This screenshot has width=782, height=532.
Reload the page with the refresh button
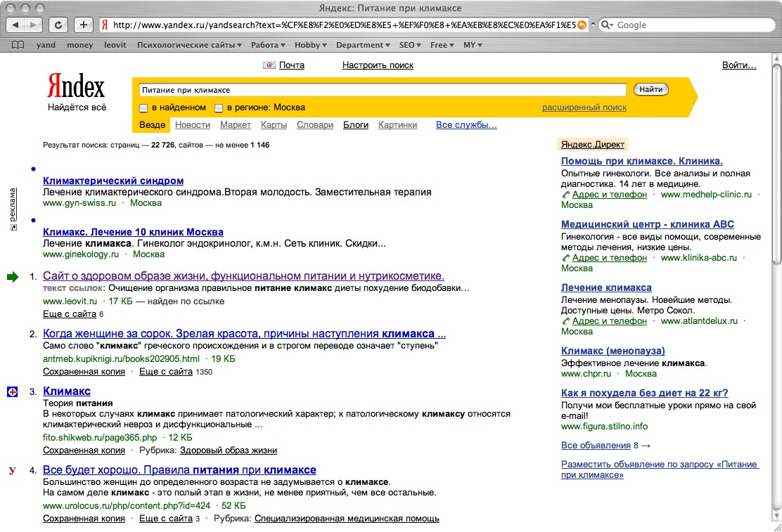click(x=58, y=25)
